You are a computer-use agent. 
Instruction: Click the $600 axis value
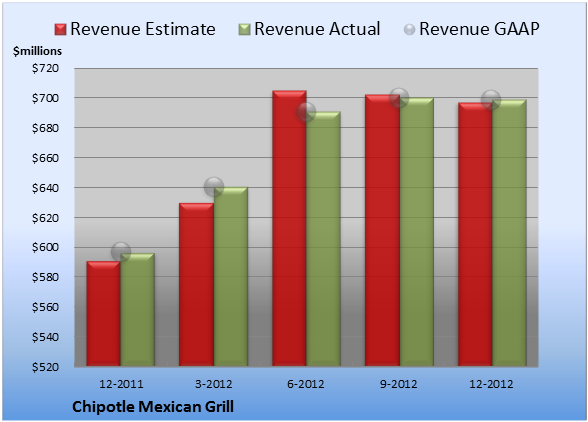pos(45,247)
